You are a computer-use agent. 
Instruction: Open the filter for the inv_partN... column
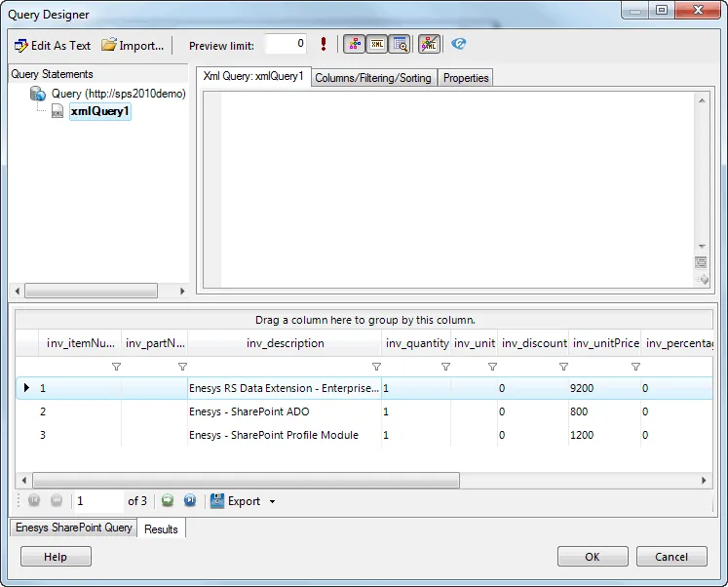(182, 367)
